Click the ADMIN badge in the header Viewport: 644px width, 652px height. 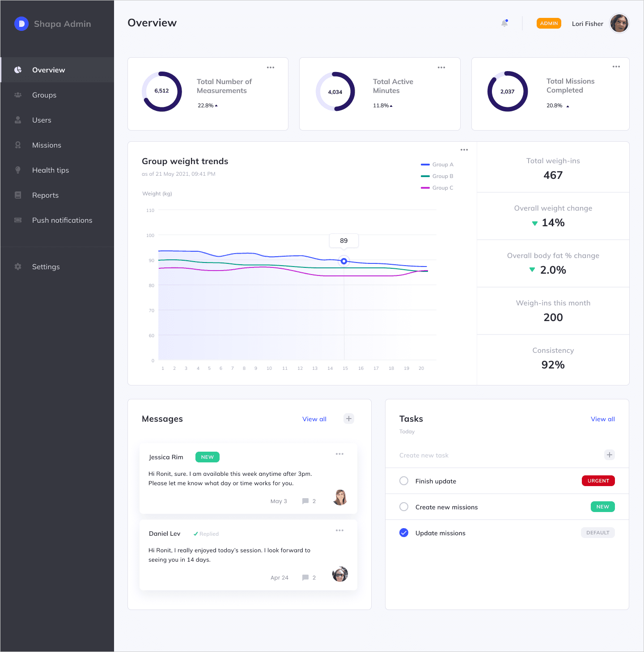(x=549, y=23)
